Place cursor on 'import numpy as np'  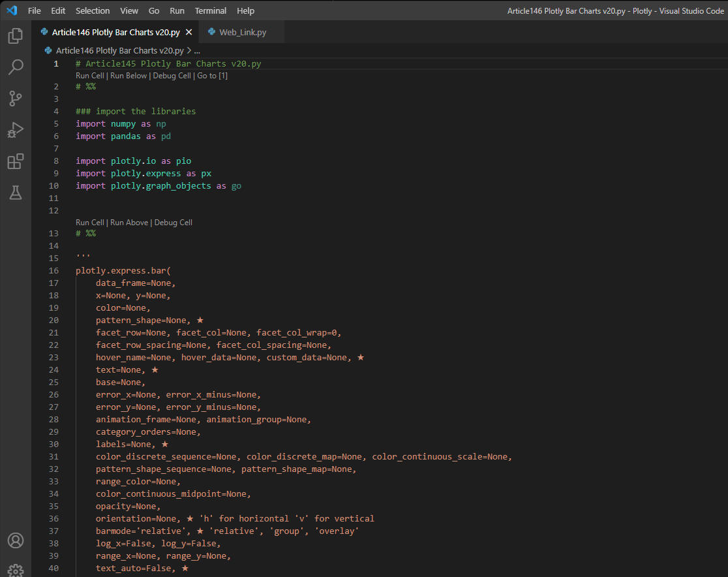point(121,123)
